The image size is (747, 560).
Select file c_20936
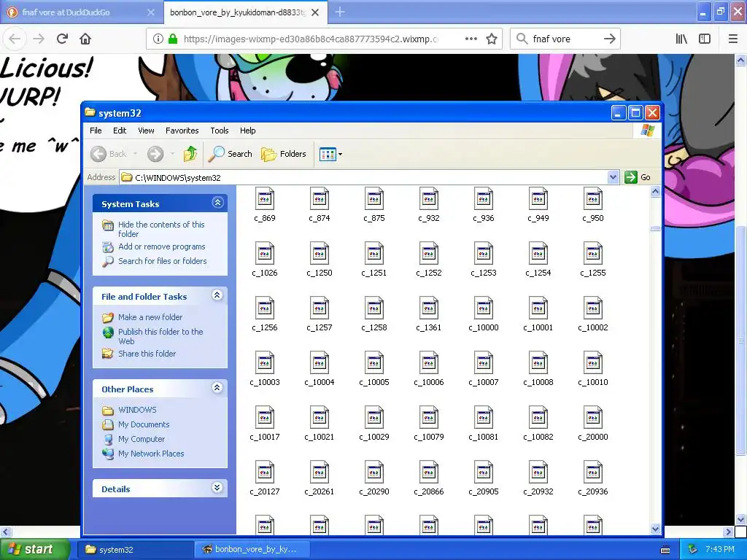tap(593, 479)
